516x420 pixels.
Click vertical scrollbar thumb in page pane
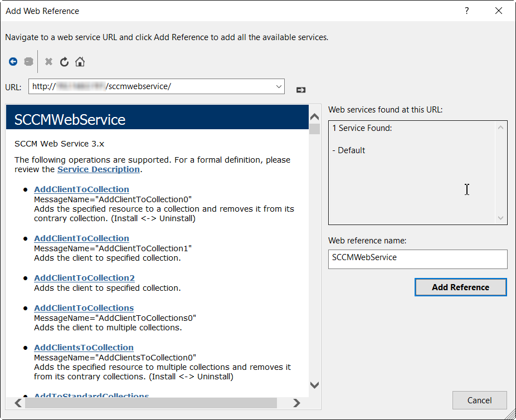coord(315,129)
